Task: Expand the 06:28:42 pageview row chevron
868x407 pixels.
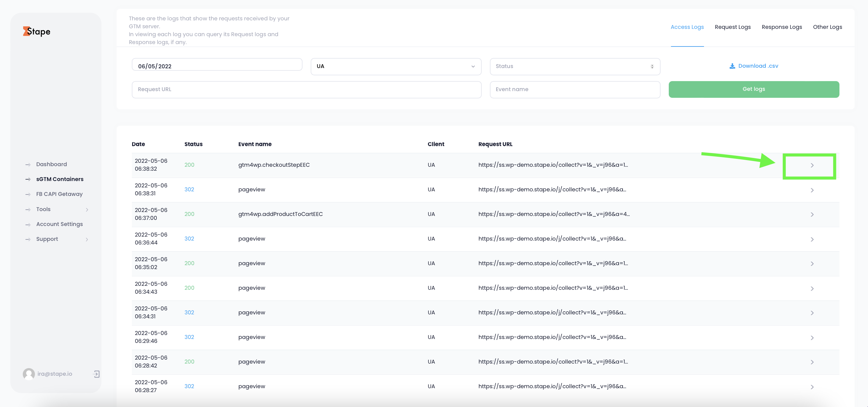Action: (812, 362)
